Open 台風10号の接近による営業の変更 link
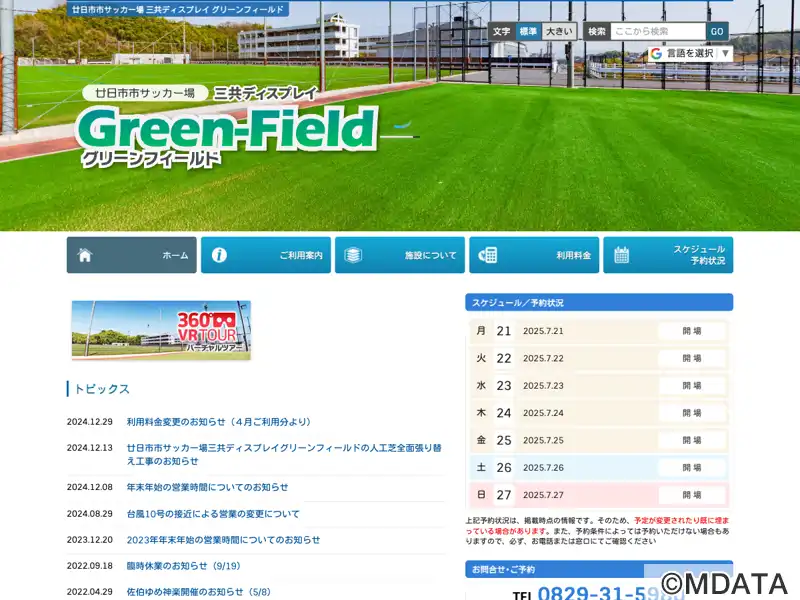This screenshot has height=600, width=800. (213, 514)
